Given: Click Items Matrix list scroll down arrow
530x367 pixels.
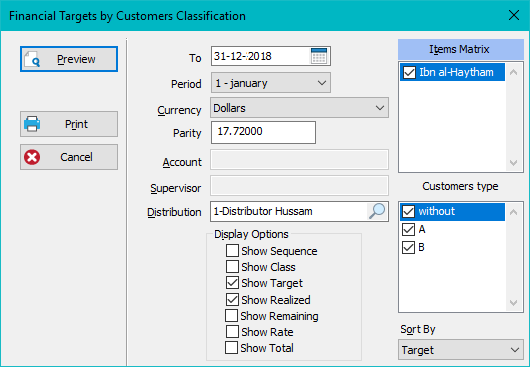Looking at the screenshot, I should pos(513,163).
